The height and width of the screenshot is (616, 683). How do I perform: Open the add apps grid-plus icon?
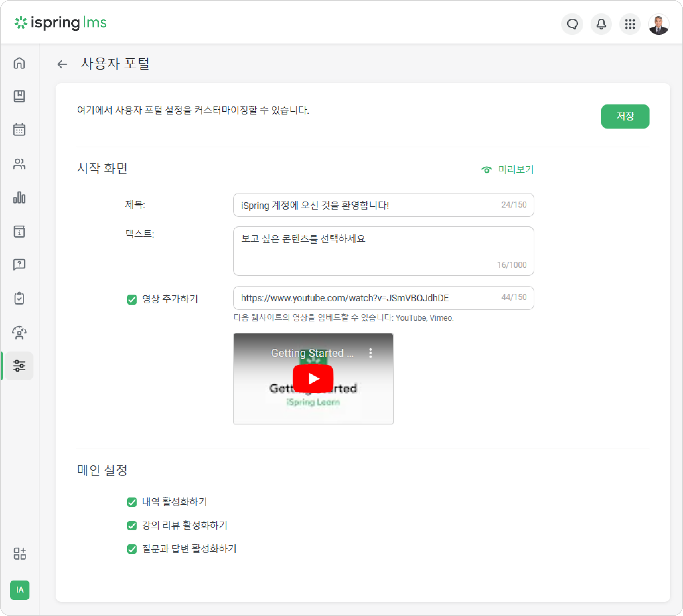click(20, 554)
